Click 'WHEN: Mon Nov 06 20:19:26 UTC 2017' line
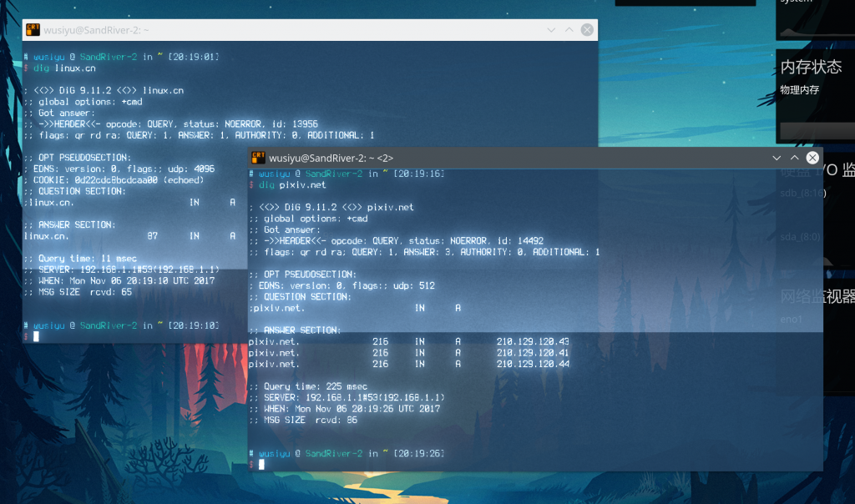Screen dimensions: 855x504 [x=345, y=409]
